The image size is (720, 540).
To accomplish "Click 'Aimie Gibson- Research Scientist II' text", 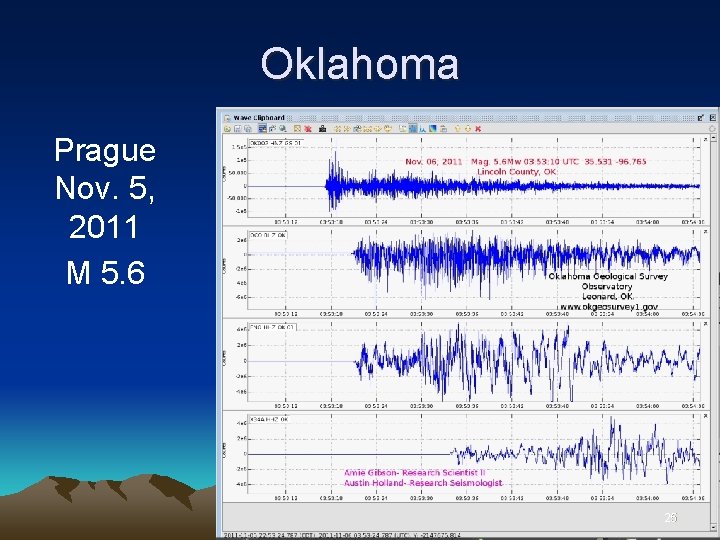I will (x=415, y=472).
